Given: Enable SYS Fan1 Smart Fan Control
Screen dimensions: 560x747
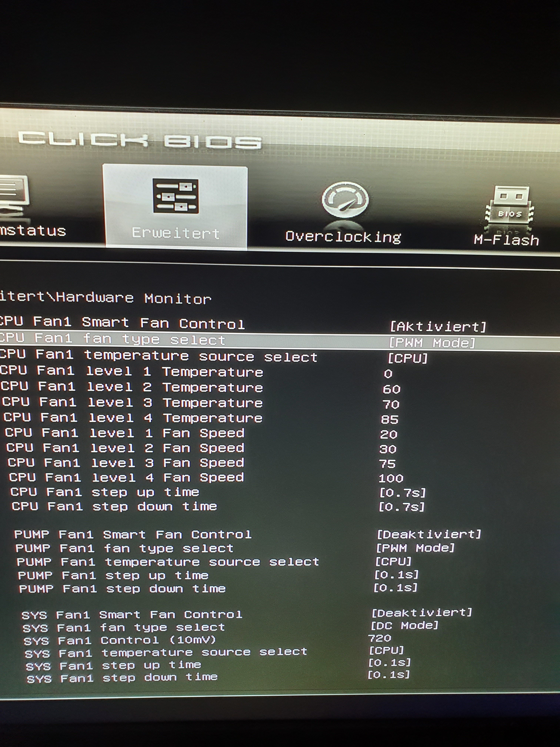Looking at the screenshot, I should (x=422, y=613).
